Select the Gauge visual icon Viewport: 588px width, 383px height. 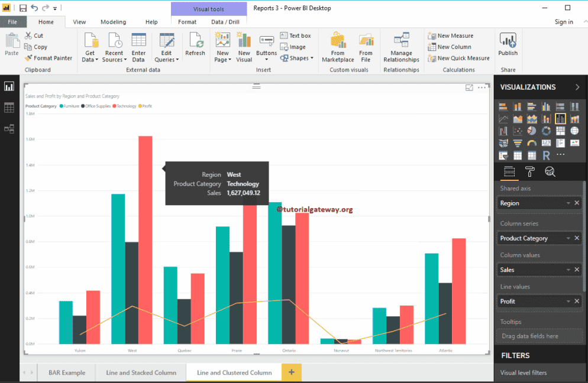pyautogui.click(x=532, y=143)
